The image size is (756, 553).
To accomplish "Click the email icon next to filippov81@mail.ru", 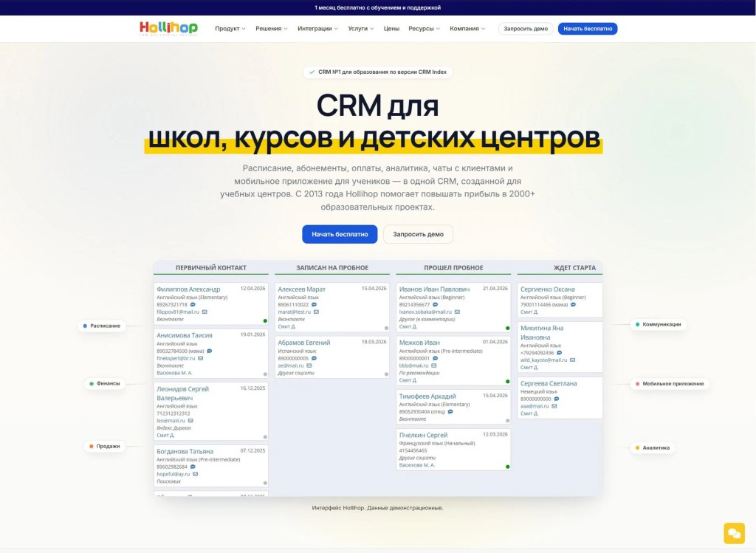I will [x=205, y=312].
